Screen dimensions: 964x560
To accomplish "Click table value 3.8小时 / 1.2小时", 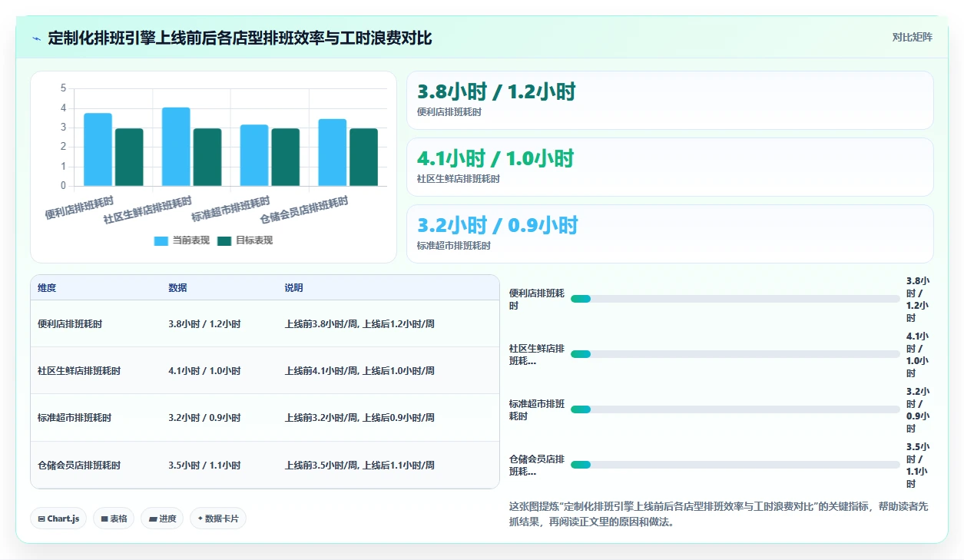I will tap(204, 324).
